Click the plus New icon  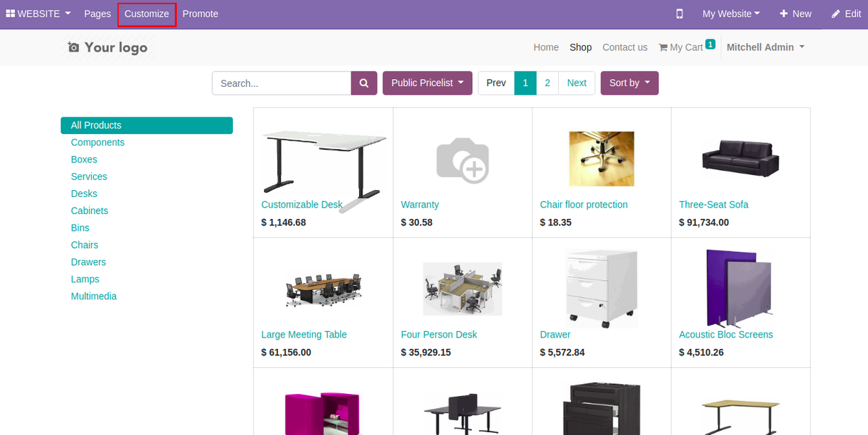pyautogui.click(x=783, y=13)
